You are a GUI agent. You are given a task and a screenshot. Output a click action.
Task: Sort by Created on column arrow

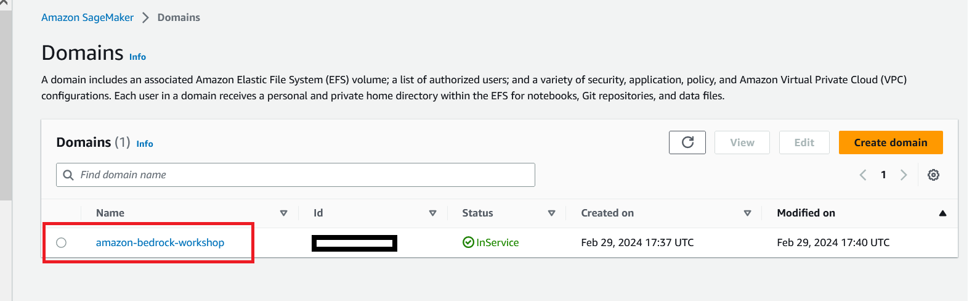(x=747, y=213)
